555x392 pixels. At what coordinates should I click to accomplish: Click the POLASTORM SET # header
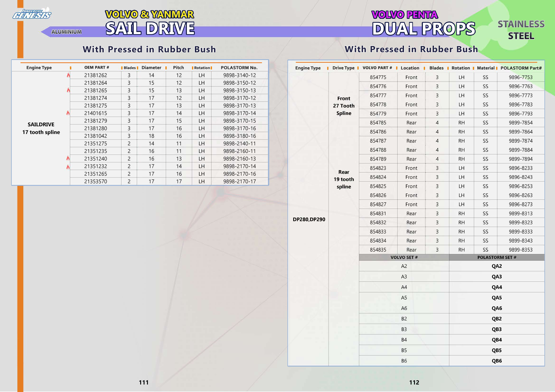point(497,257)
